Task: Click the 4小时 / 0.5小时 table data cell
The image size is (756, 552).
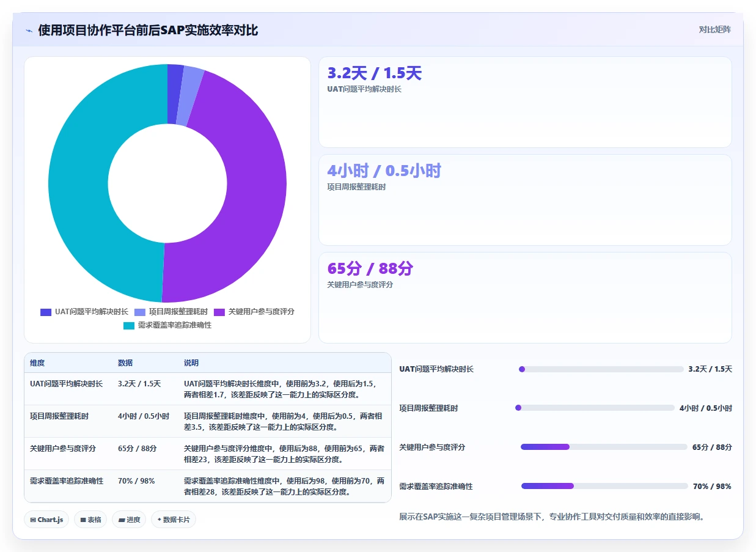Action: tap(144, 416)
